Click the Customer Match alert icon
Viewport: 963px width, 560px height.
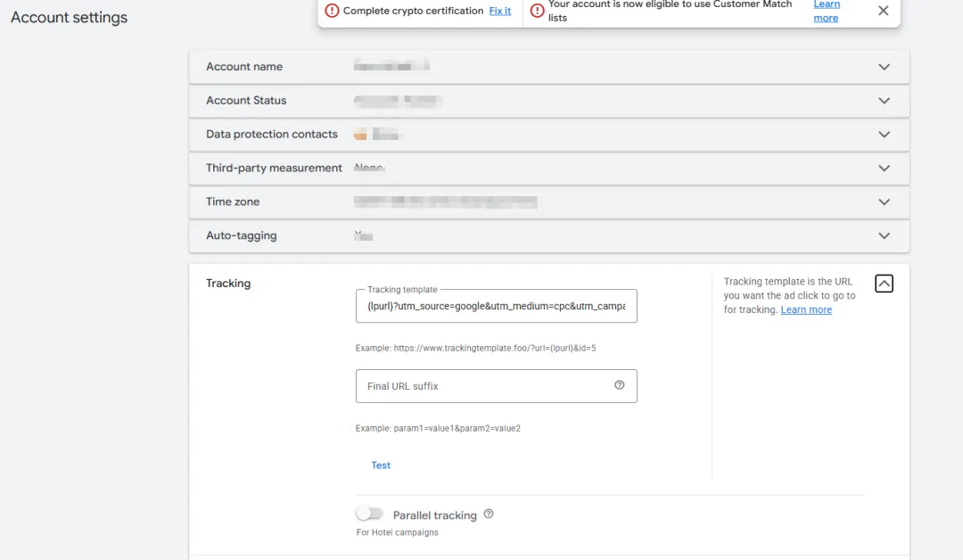pyautogui.click(x=537, y=11)
